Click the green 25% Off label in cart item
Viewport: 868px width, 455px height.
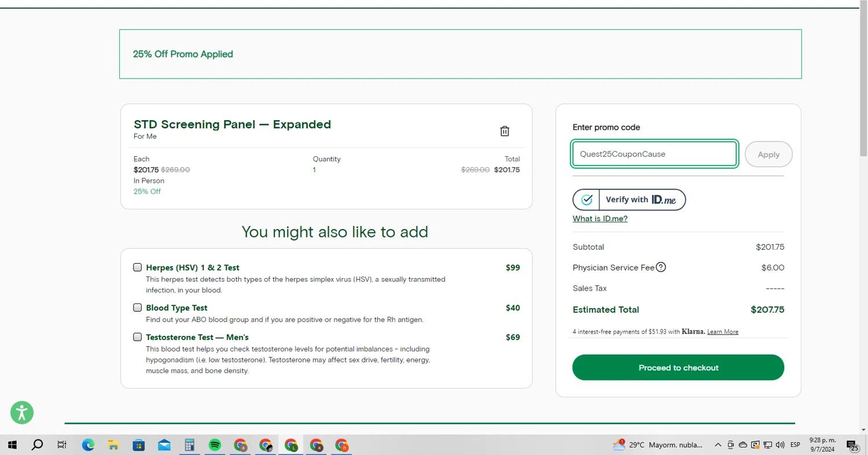[x=147, y=191]
